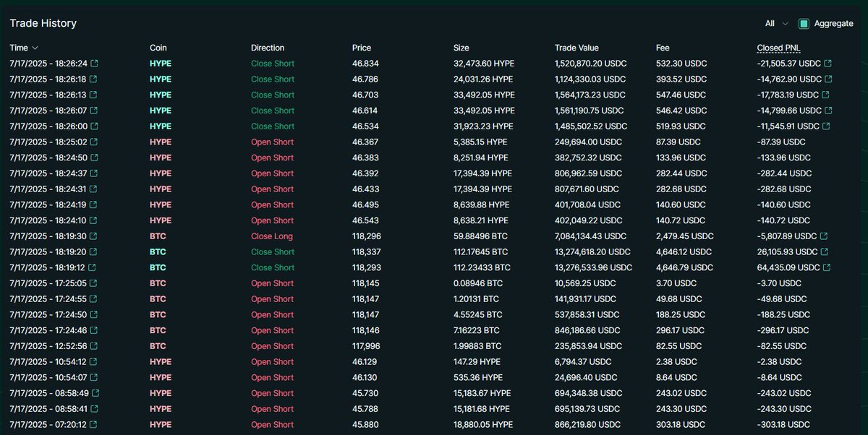Open explorer link for 18:19:12 trade time
868x435 pixels.
click(x=93, y=268)
